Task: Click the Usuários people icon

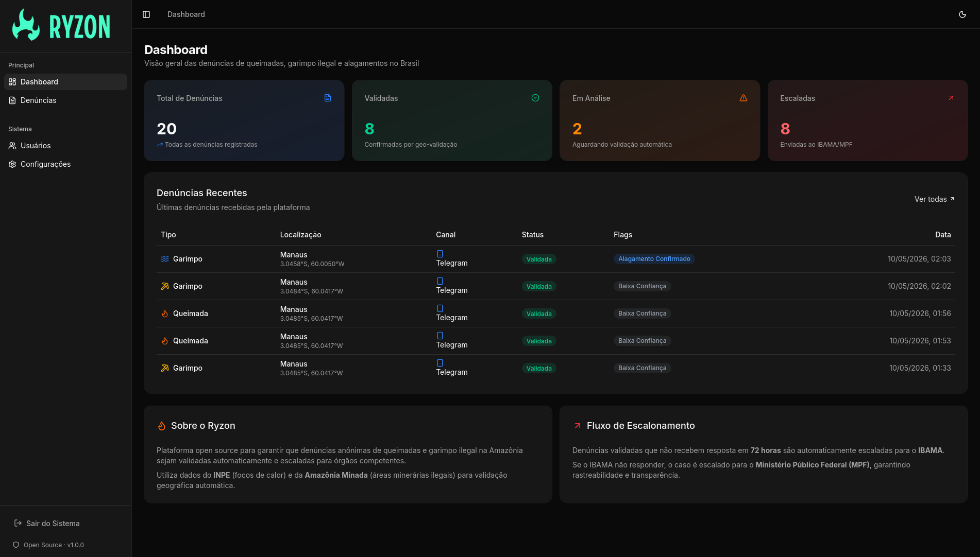Action: coord(12,146)
